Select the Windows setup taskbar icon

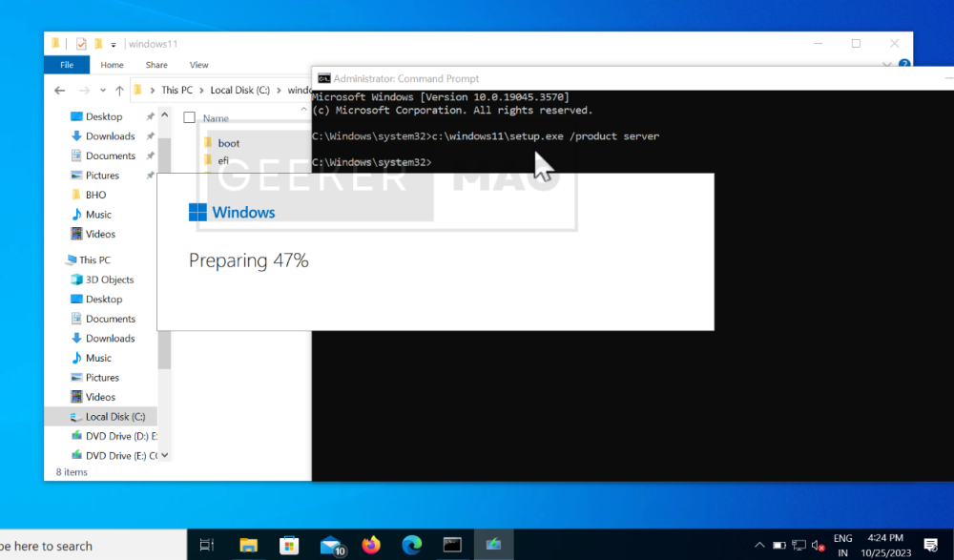493,545
